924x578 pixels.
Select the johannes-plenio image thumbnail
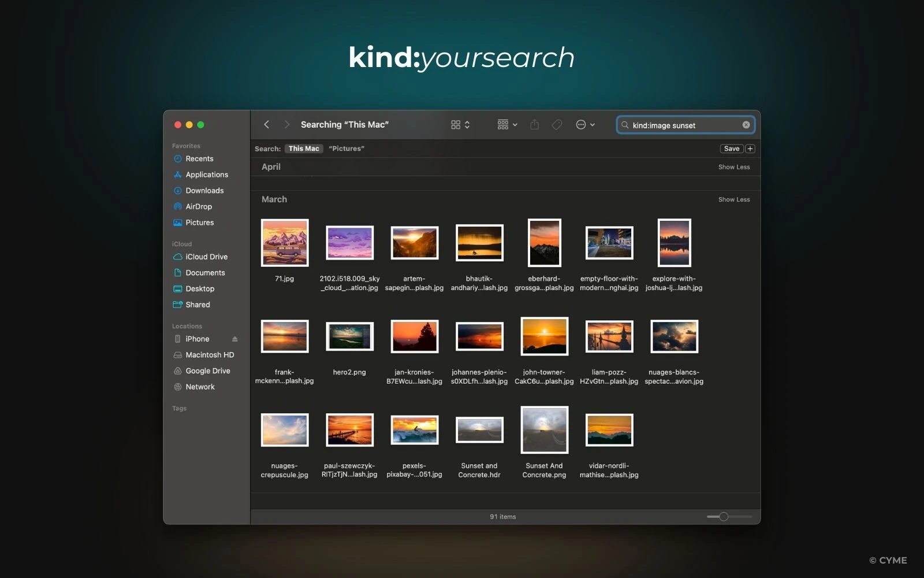click(x=479, y=336)
